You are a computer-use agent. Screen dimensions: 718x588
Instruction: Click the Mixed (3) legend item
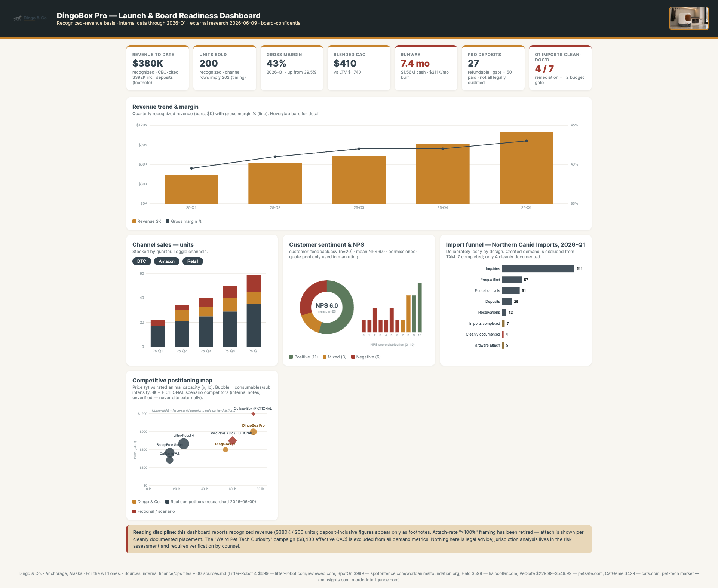pyautogui.click(x=335, y=357)
